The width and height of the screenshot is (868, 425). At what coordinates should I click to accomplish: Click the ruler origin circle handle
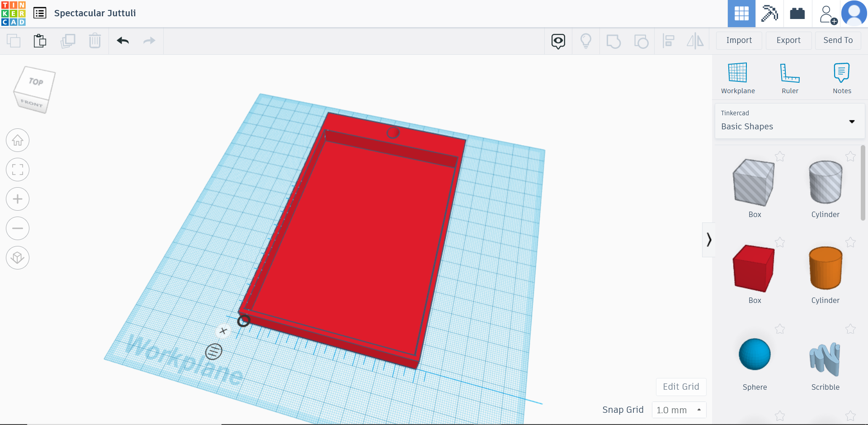tap(244, 321)
